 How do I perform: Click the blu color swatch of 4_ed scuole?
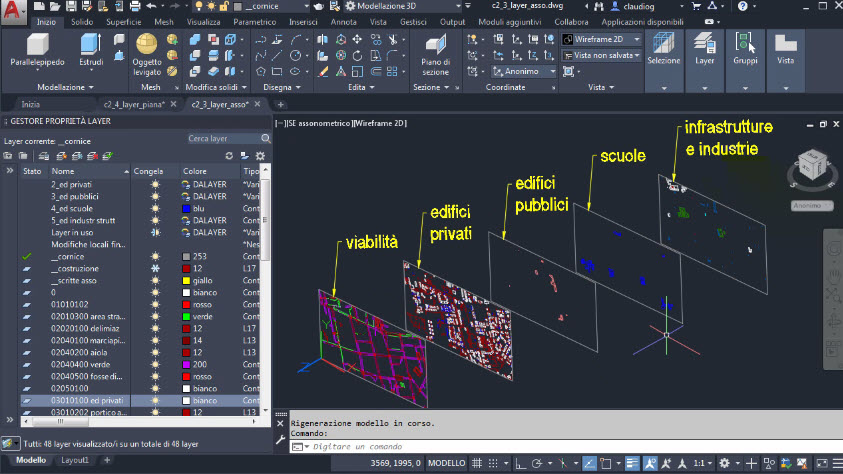click(x=186, y=209)
